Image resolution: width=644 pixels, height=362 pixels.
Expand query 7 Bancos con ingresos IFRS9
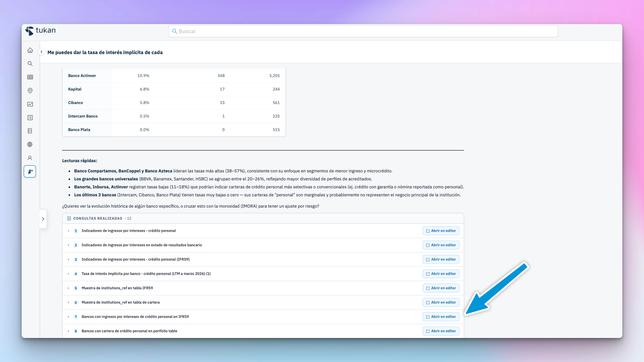[68, 317]
